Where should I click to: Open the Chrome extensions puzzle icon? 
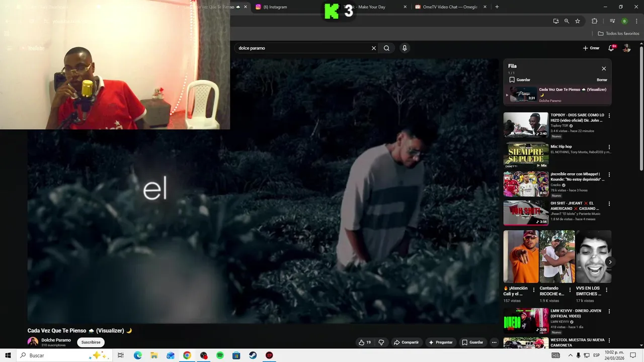(595, 21)
